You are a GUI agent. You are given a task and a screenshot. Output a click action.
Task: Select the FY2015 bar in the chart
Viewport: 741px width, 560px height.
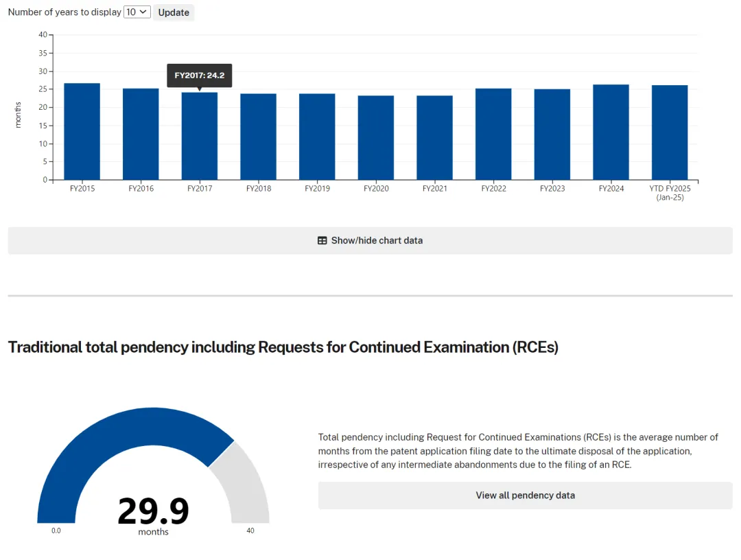pyautogui.click(x=82, y=131)
